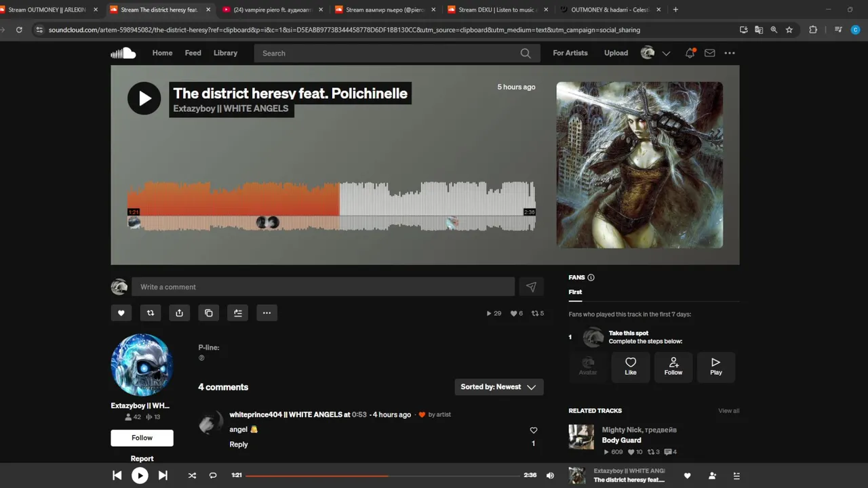The width and height of the screenshot is (868, 488).
Task: Send the comment with paper plane
Action: click(532, 287)
